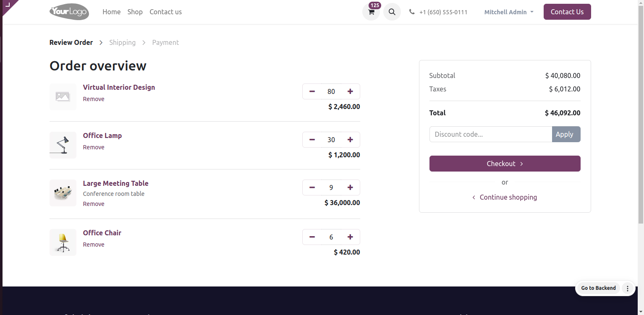Open the Home menu item
Image resolution: width=644 pixels, height=315 pixels.
click(112, 12)
